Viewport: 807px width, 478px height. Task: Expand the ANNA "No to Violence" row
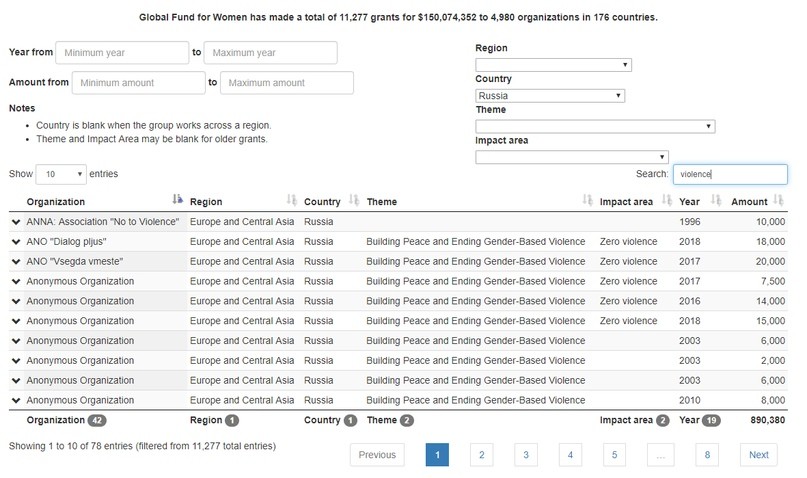click(16, 222)
